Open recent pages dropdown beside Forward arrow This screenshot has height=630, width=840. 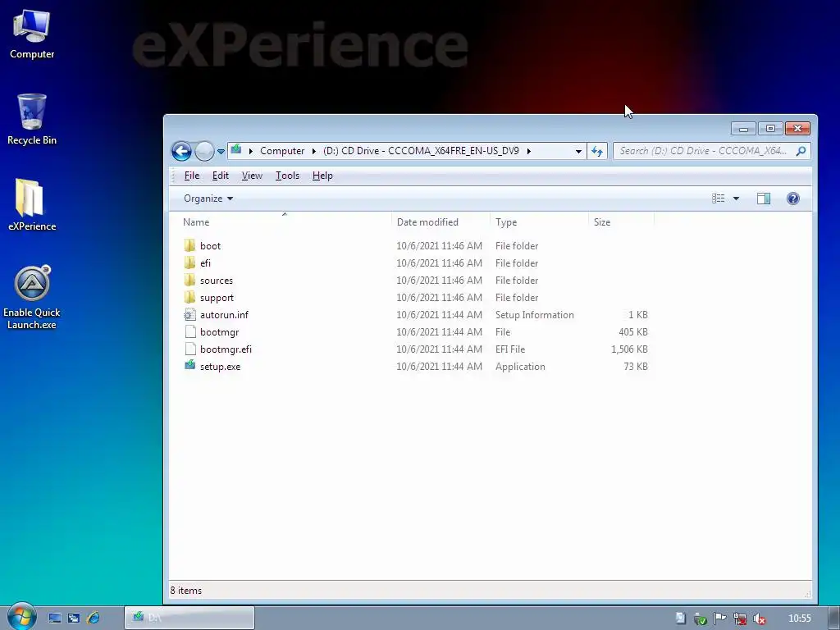pos(221,152)
